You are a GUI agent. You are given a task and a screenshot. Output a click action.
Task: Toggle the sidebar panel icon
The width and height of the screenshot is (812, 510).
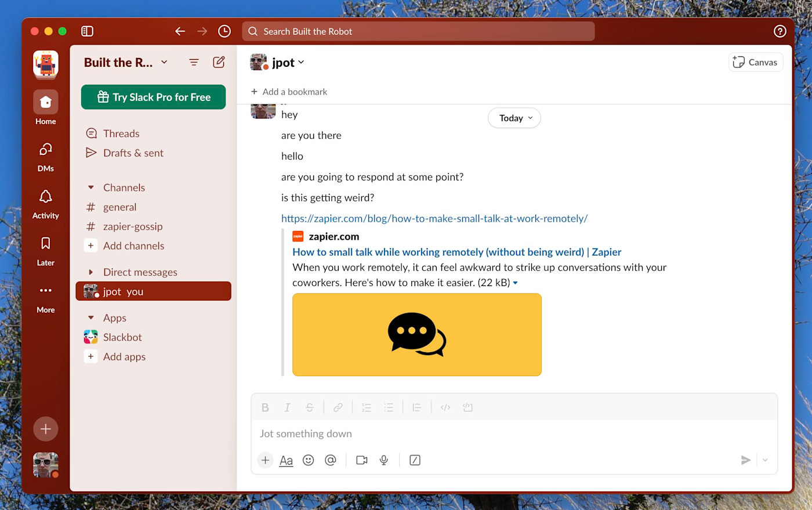[x=87, y=31]
